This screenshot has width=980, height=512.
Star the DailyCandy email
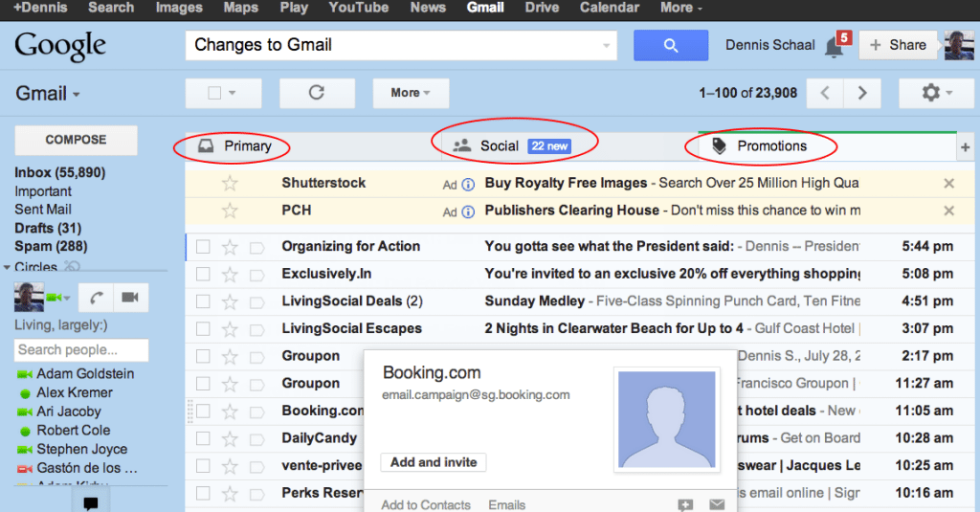[x=230, y=438]
